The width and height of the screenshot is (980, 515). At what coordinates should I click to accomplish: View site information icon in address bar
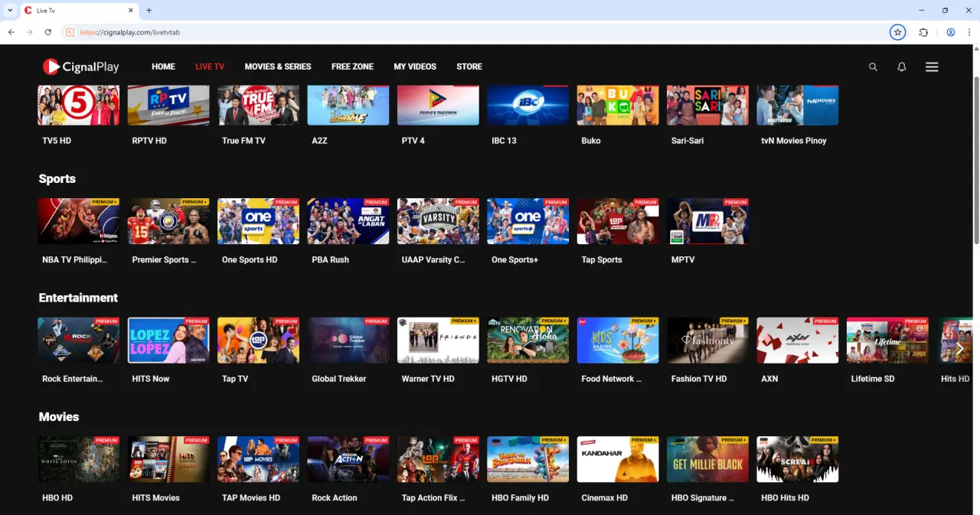click(70, 32)
